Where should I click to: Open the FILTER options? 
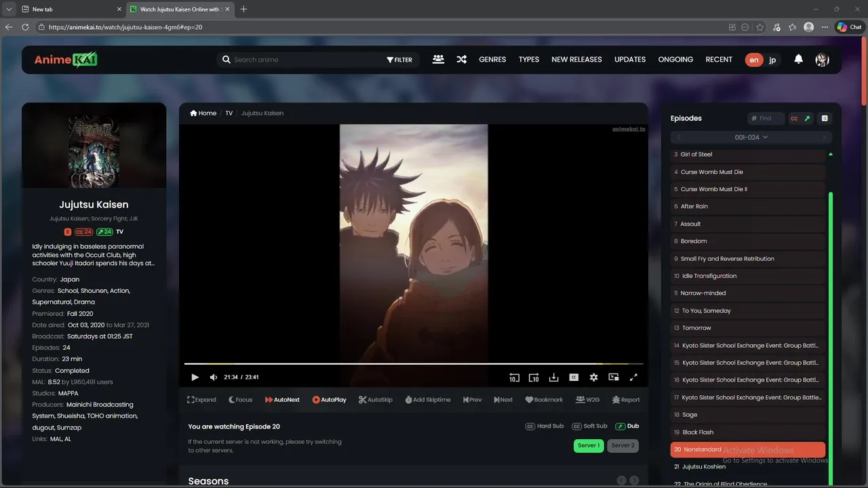coord(399,60)
